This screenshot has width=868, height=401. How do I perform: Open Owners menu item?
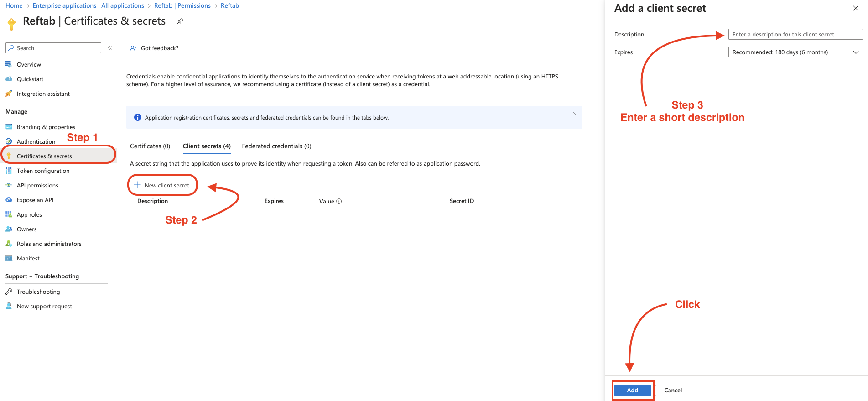pyautogui.click(x=26, y=229)
